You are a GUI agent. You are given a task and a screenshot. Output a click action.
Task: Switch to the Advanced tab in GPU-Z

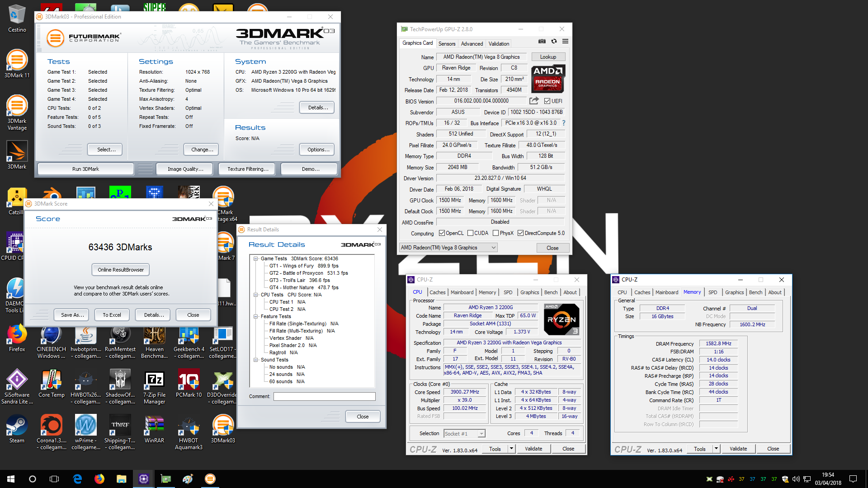coord(472,44)
